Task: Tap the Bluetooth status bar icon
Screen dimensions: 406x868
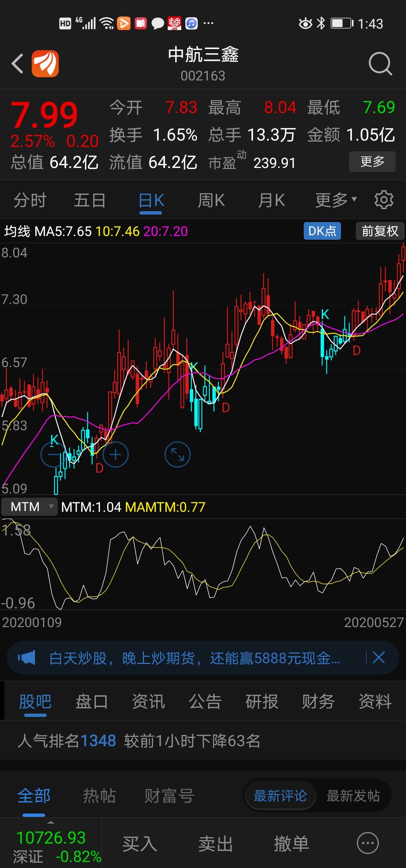Action: (x=321, y=23)
